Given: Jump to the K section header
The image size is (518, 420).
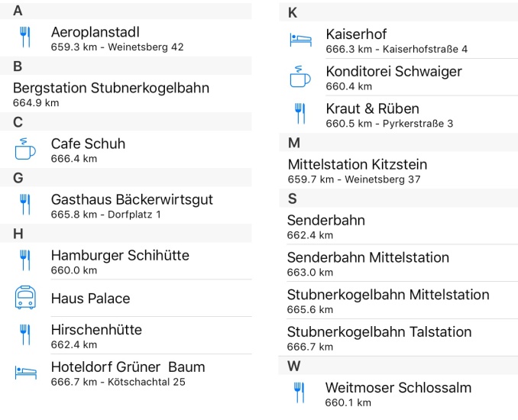Looking at the screenshot, I should click(398, 12).
